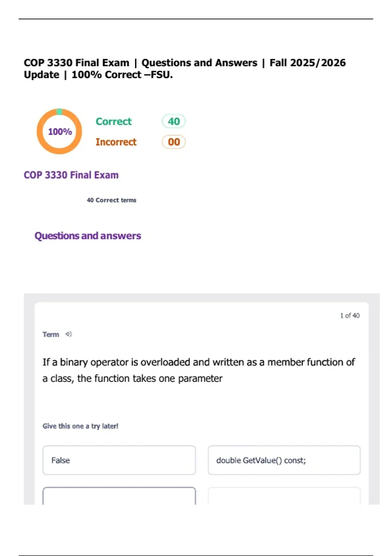Click the bold document title at top
The image size is (392, 556).
tap(185, 62)
